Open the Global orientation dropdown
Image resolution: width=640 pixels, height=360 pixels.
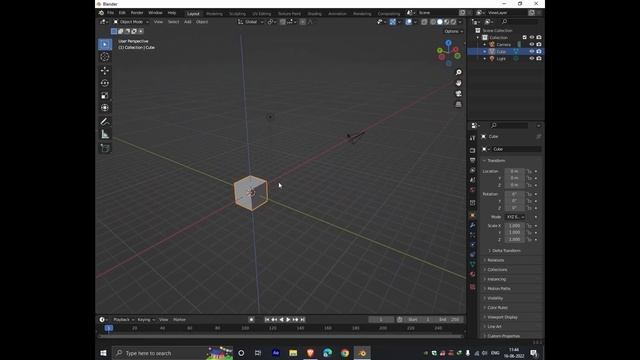(x=251, y=22)
